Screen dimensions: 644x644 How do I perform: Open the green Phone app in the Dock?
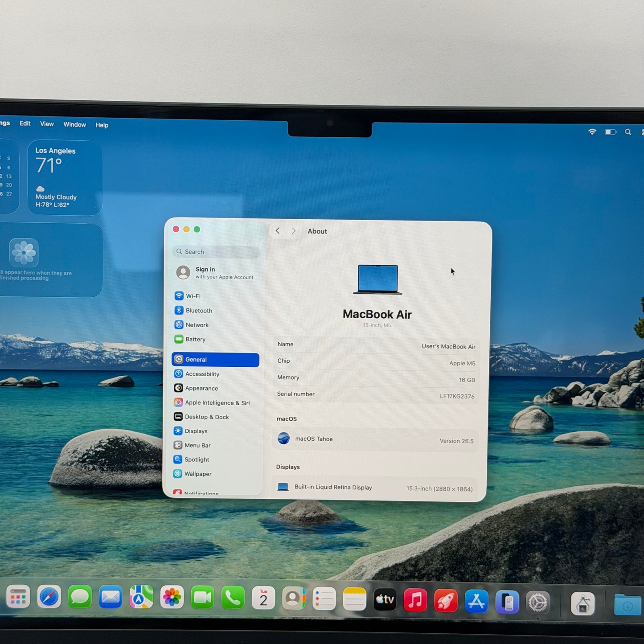233,598
